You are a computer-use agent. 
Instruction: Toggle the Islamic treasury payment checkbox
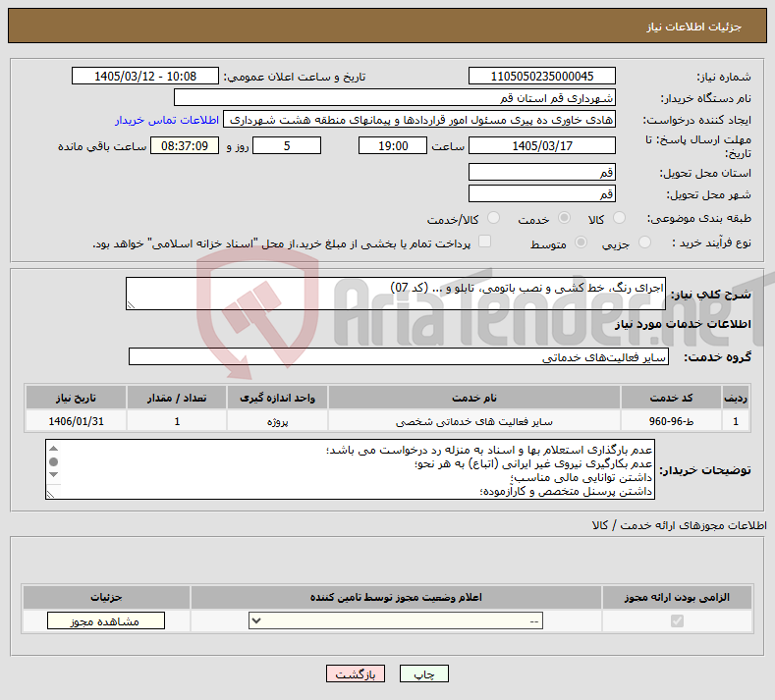click(485, 242)
